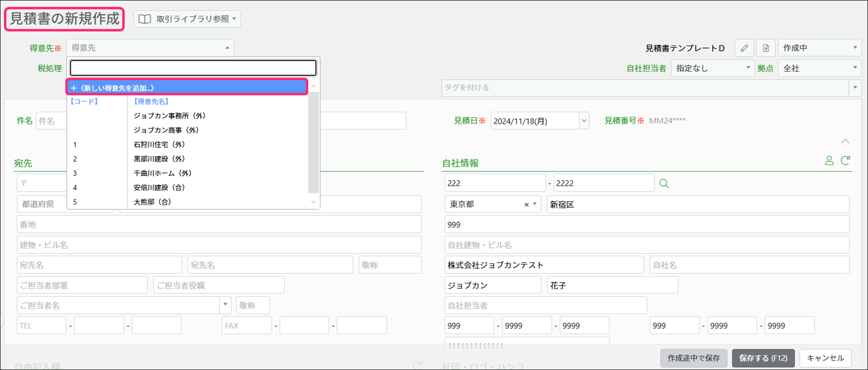
Task: Expand the 拠点 全社 dropdown
Action: point(819,68)
